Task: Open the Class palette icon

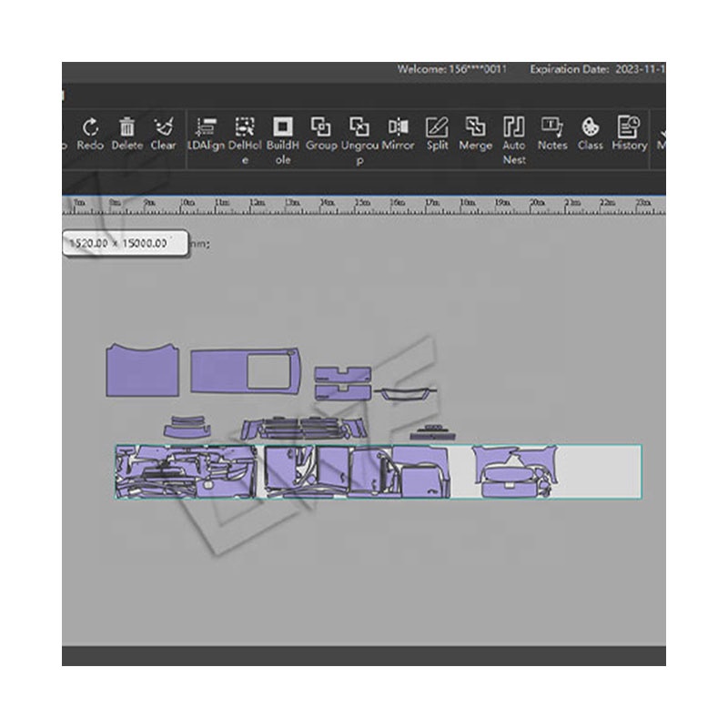Action: pyautogui.click(x=591, y=127)
